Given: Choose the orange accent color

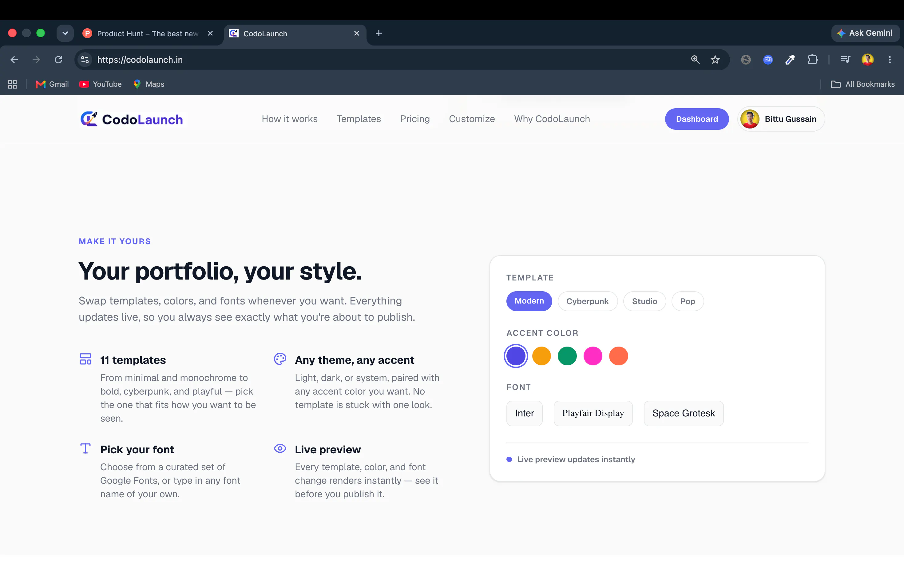Looking at the screenshot, I should point(541,356).
